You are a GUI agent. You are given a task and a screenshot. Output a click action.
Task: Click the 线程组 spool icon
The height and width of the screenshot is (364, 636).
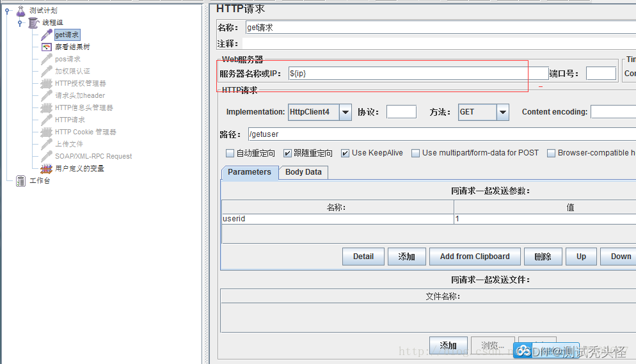(x=34, y=22)
